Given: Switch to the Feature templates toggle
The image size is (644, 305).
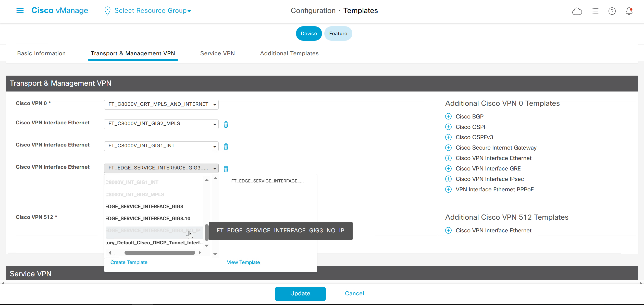Looking at the screenshot, I should [x=338, y=33].
